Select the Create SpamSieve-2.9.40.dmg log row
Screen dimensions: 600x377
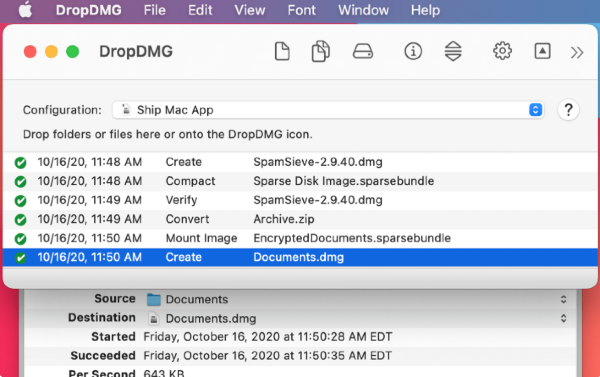point(300,162)
